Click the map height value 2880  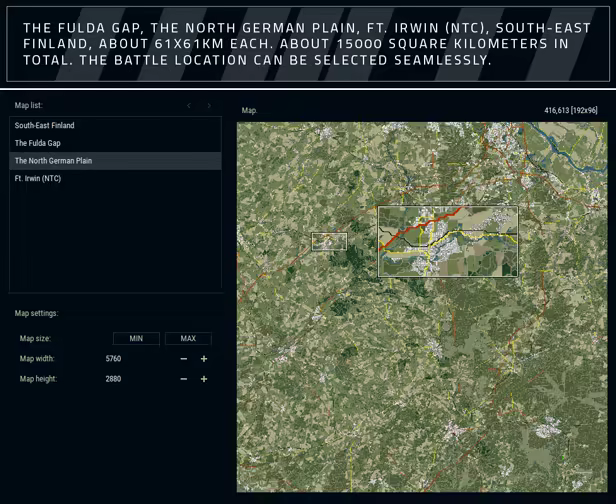click(x=113, y=379)
